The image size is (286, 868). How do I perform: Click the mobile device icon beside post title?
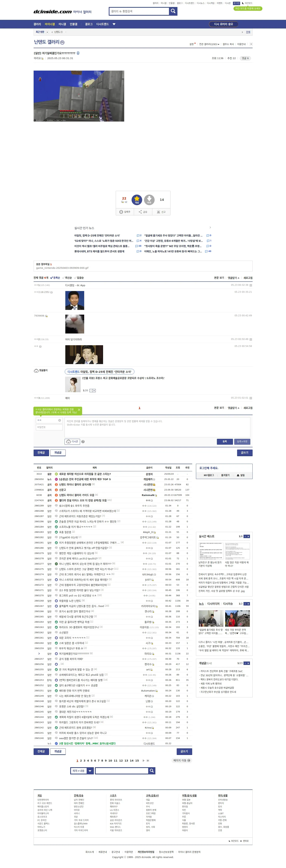(x=78, y=53)
